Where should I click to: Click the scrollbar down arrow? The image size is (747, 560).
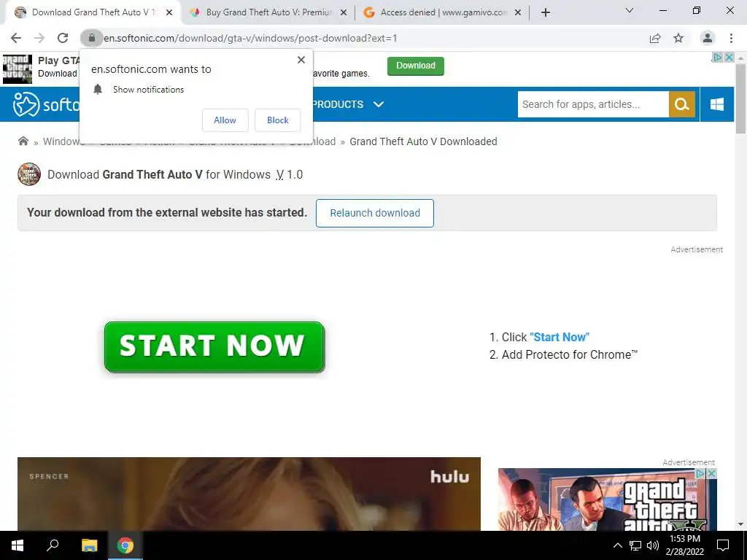tap(740, 524)
